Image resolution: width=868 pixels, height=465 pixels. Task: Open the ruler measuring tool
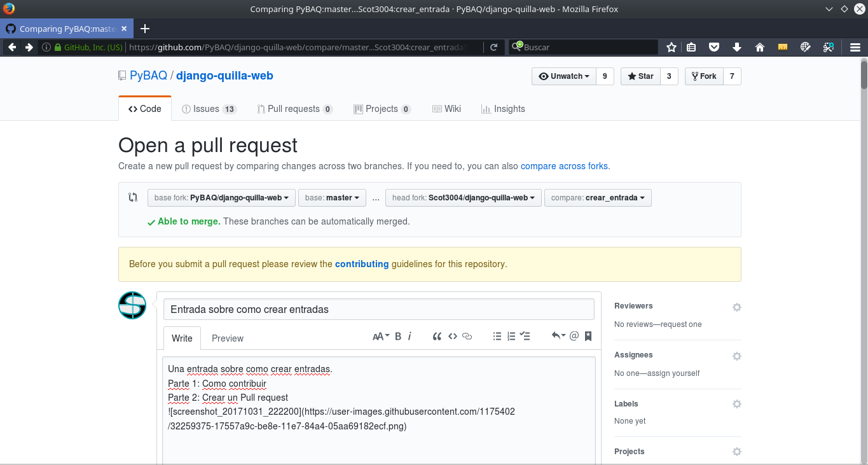click(x=783, y=47)
